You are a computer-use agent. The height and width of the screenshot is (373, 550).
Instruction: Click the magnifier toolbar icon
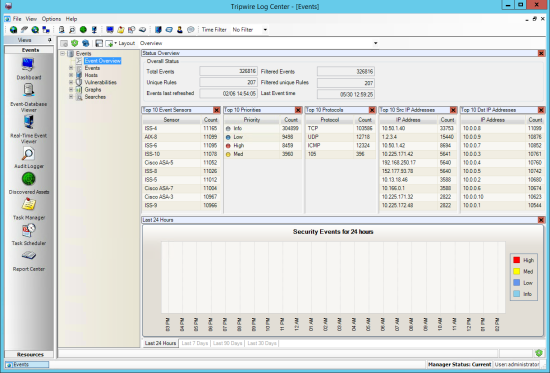click(x=72, y=30)
